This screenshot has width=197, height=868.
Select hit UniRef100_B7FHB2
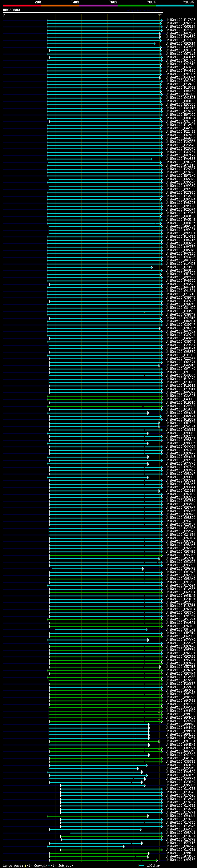(180, 30)
